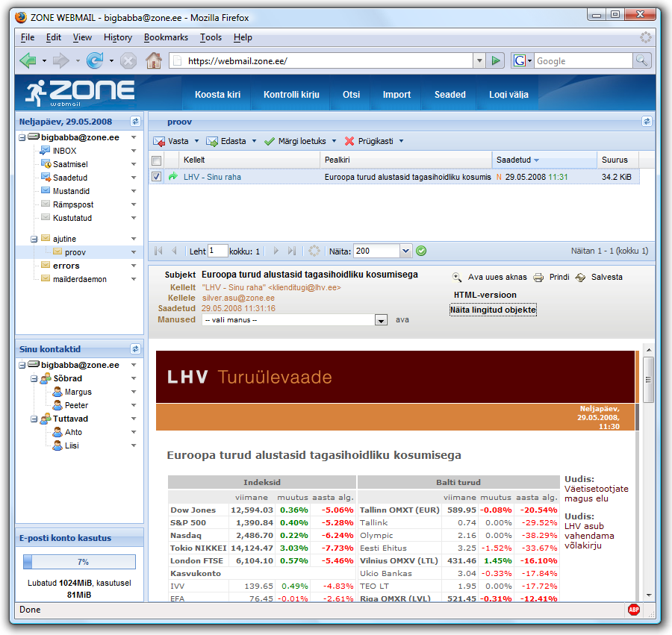This screenshot has height=635, width=672.
Task: Click the Stop loading icon
Action: tap(128, 60)
